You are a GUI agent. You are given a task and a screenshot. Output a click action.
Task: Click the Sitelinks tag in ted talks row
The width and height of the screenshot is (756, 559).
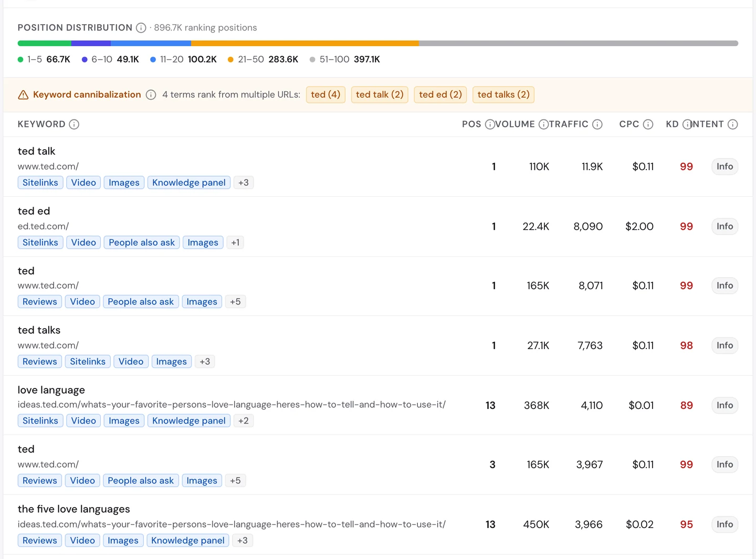pos(88,362)
